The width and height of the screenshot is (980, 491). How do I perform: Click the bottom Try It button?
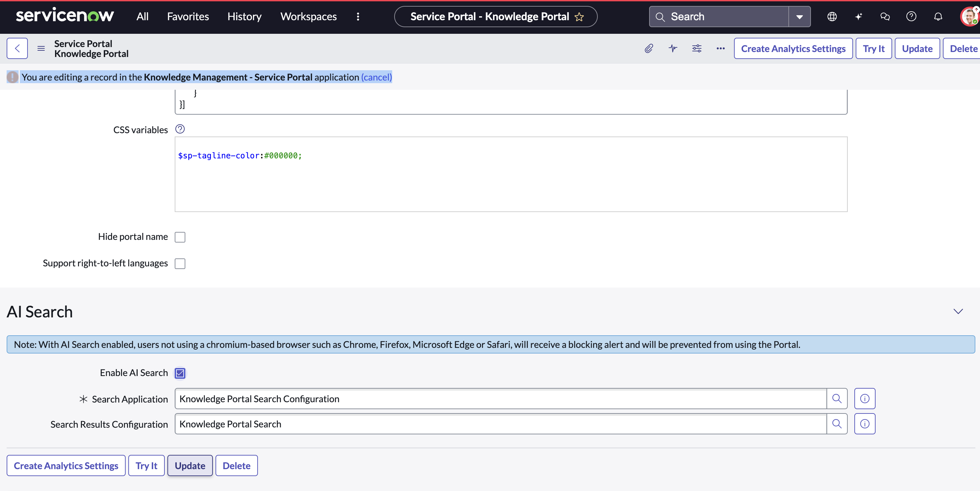point(146,465)
